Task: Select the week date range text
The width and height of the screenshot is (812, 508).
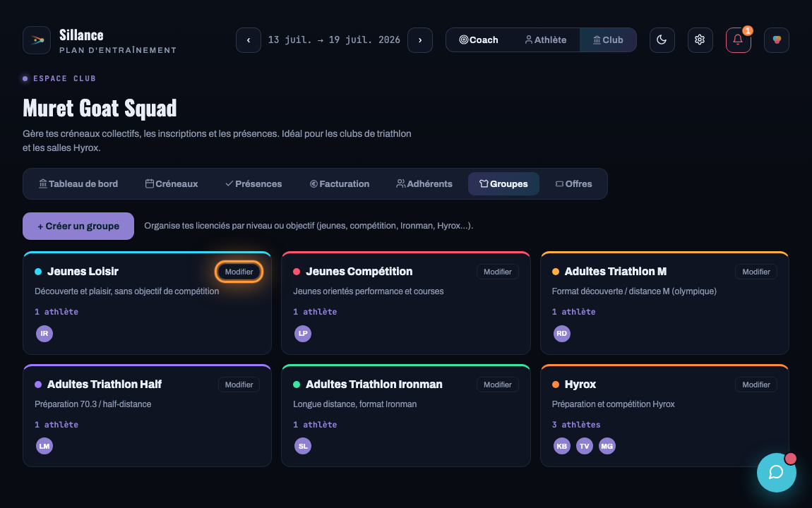Action: tap(334, 40)
